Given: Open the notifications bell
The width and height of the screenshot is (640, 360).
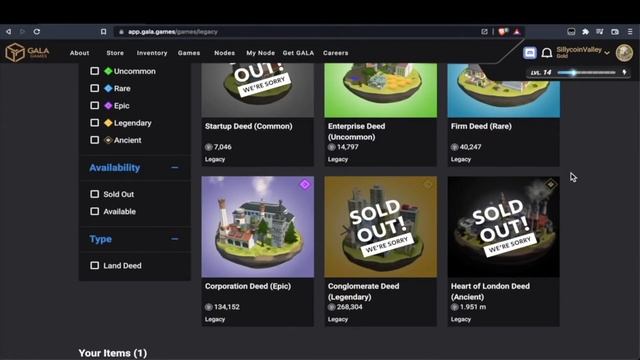Looking at the screenshot, I should click(x=547, y=53).
